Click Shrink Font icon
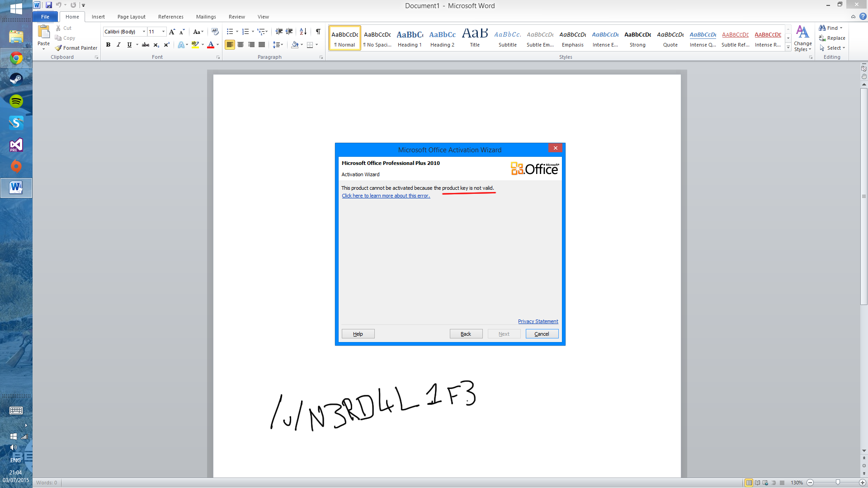The height and width of the screenshot is (488, 868). pos(182,32)
